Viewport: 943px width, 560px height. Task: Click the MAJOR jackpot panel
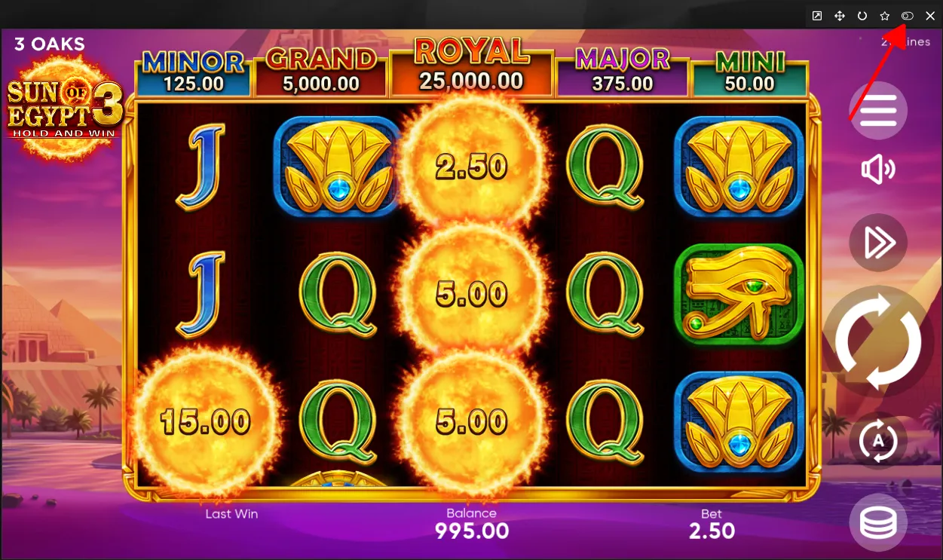coord(623,72)
